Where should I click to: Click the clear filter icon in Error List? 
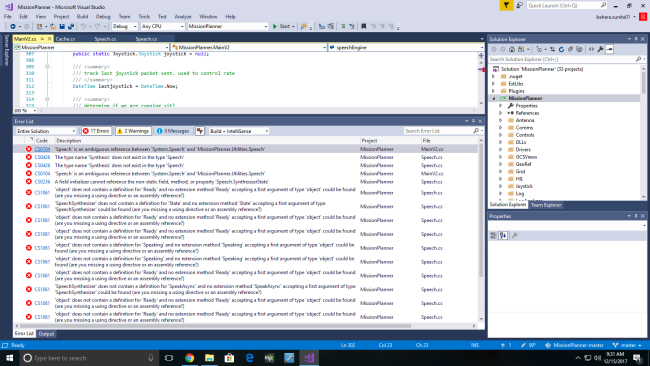pos(200,131)
